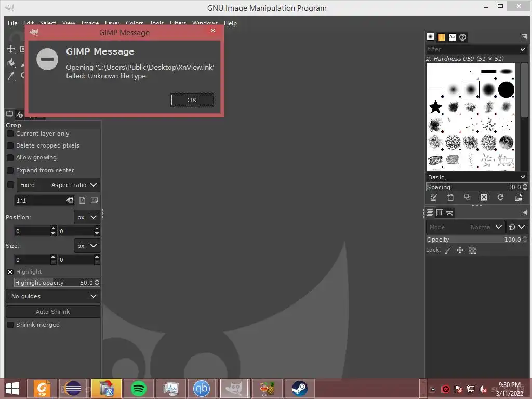Switch to the Channels tab
The width and height of the screenshot is (532, 399).
click(x=440, y=212)
